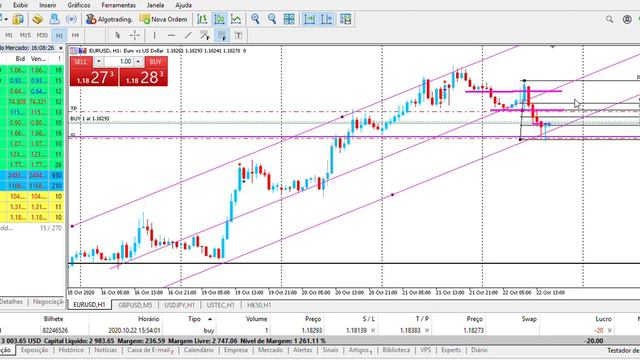Increase volume with the right arrow
This screenshot has height=360, width=640.
tap(138, 61)
